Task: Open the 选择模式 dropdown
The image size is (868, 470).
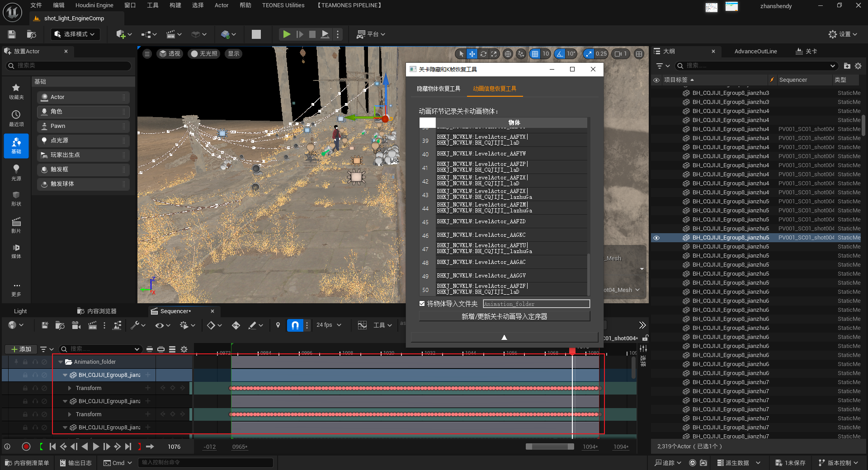Action: [75, 34]
